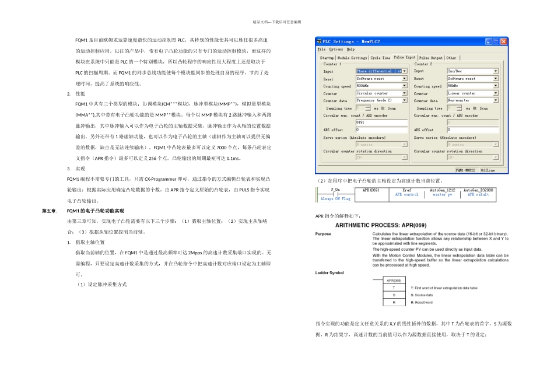Click the R row in ladder symbol
The height and width of the screenshot is (392, 554).
pyautogui.click(x=394, y=303)
